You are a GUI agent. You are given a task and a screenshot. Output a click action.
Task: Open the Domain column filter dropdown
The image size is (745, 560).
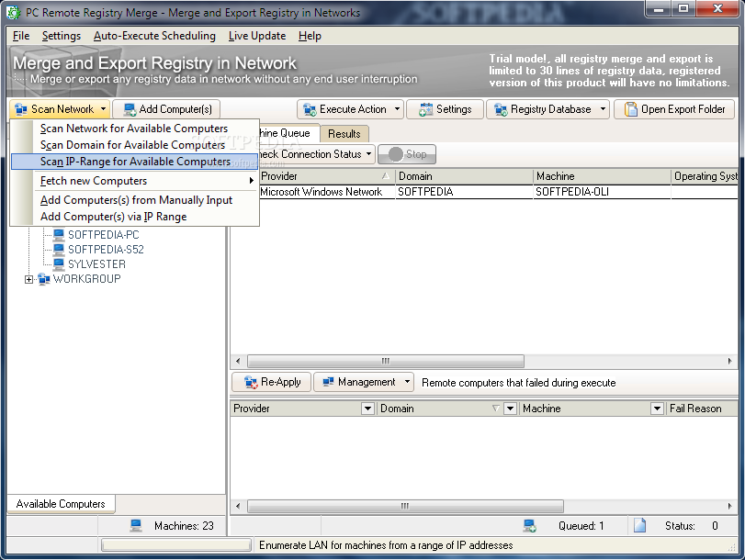pos(510,409)
